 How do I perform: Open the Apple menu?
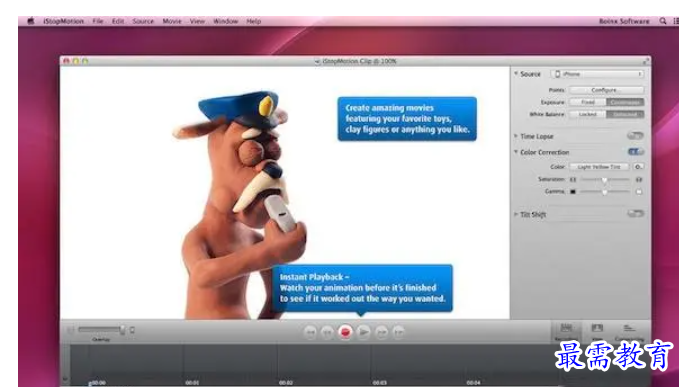tap(31, 21)
